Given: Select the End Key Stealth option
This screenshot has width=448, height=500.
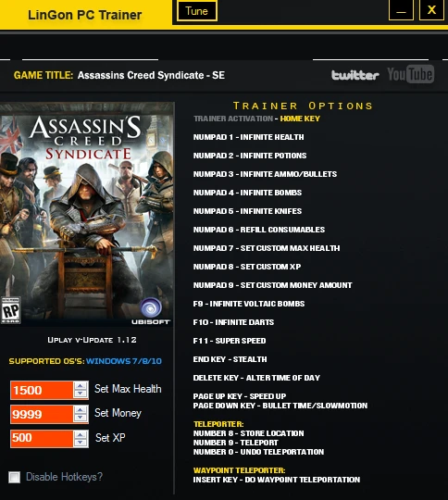Looking at the screenshot, I should (230, 359).
